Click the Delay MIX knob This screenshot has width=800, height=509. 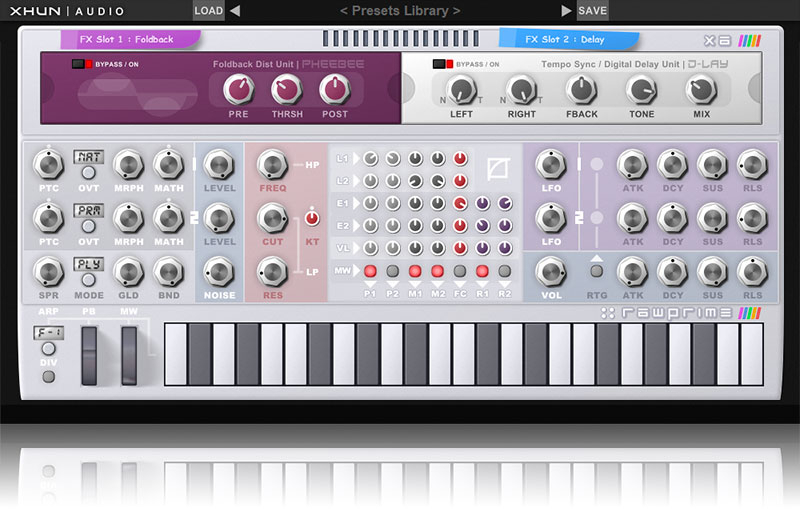tap(700, 90)
